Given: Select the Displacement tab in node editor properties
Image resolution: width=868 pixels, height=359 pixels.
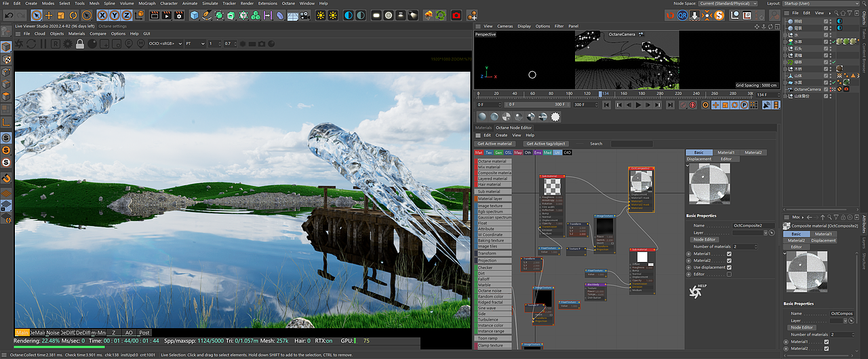Looking at the screenshot, I should click(x=699, y=159).
